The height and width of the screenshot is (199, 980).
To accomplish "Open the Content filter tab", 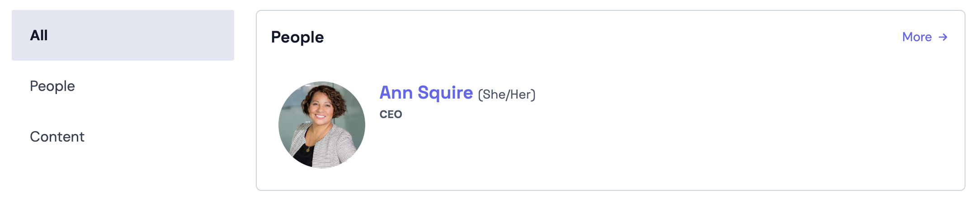I will tap(57, 137).
